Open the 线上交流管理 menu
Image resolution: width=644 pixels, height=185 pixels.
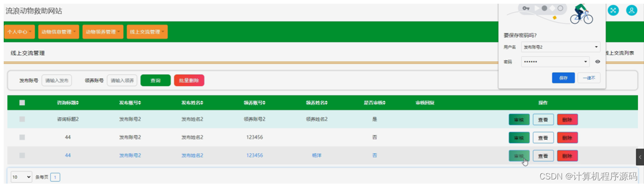(147, 32)
